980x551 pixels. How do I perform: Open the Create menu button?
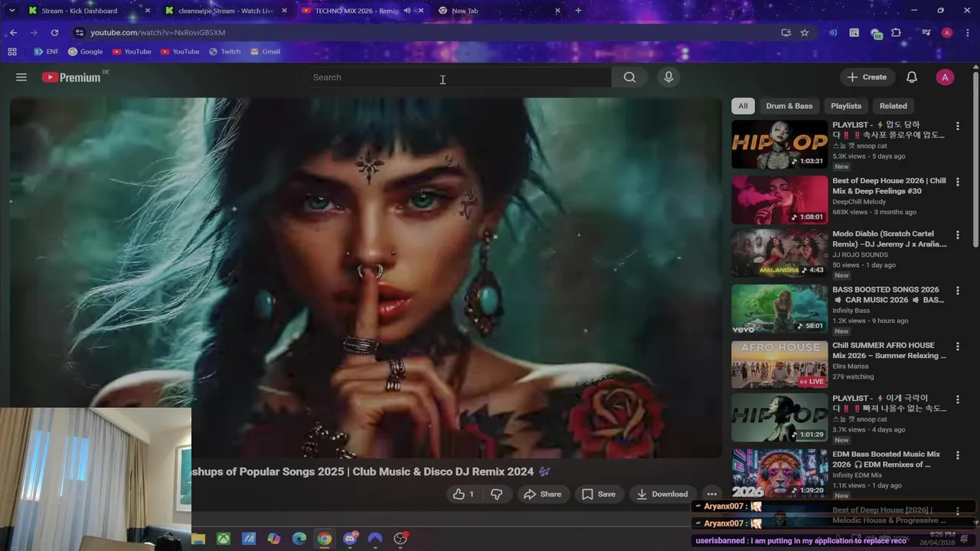pyautogui.click(x=867, y=77)
